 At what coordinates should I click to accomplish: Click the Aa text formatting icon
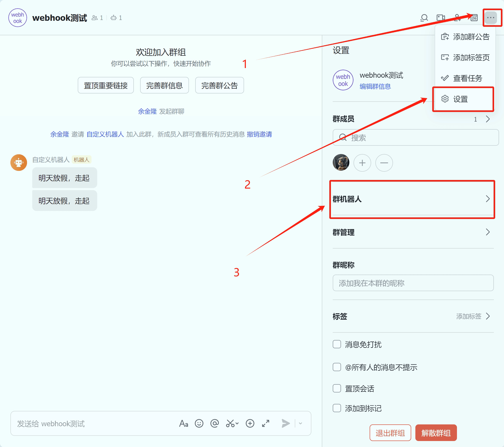tap(184, 424)
